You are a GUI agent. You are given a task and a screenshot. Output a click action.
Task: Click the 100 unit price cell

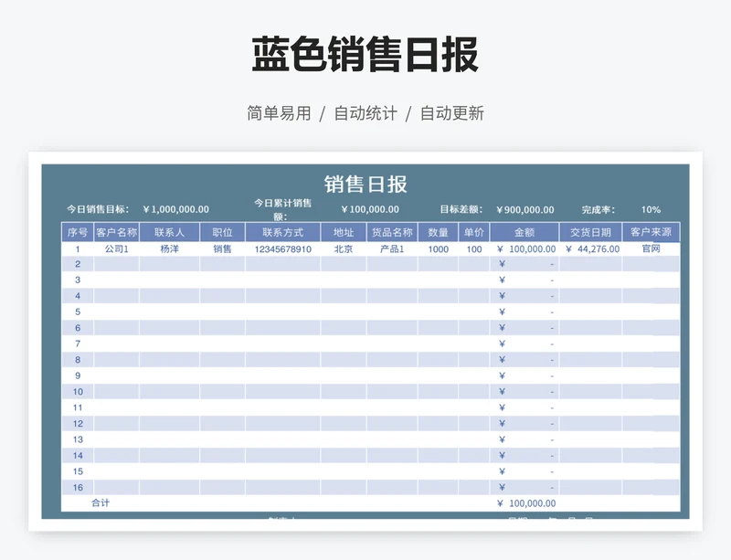[x=474, y=249]
